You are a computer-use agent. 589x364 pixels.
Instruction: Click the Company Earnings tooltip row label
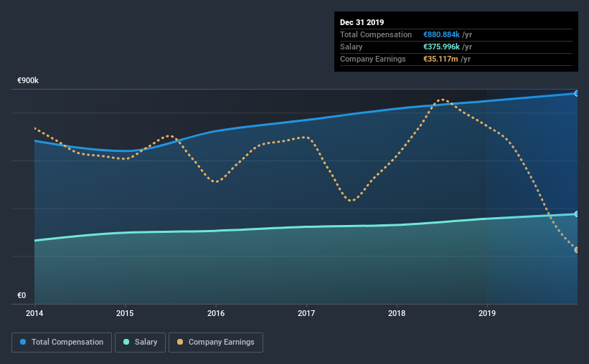[372, 59]
